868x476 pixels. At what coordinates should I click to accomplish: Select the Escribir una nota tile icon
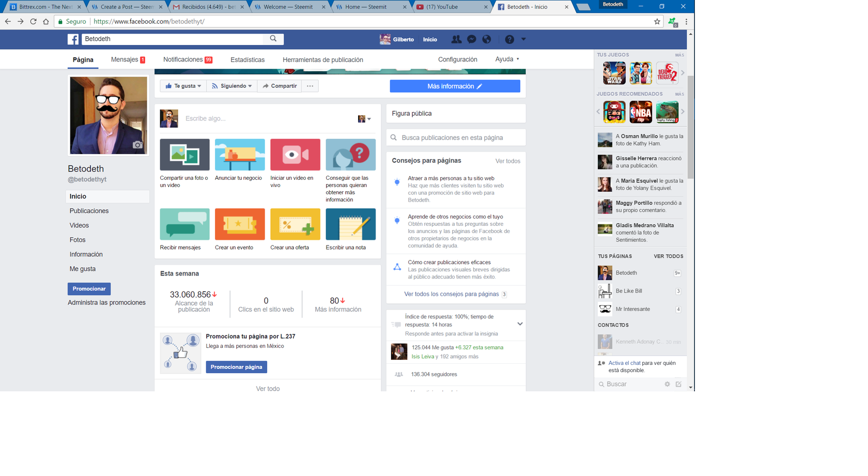point(351,224)
